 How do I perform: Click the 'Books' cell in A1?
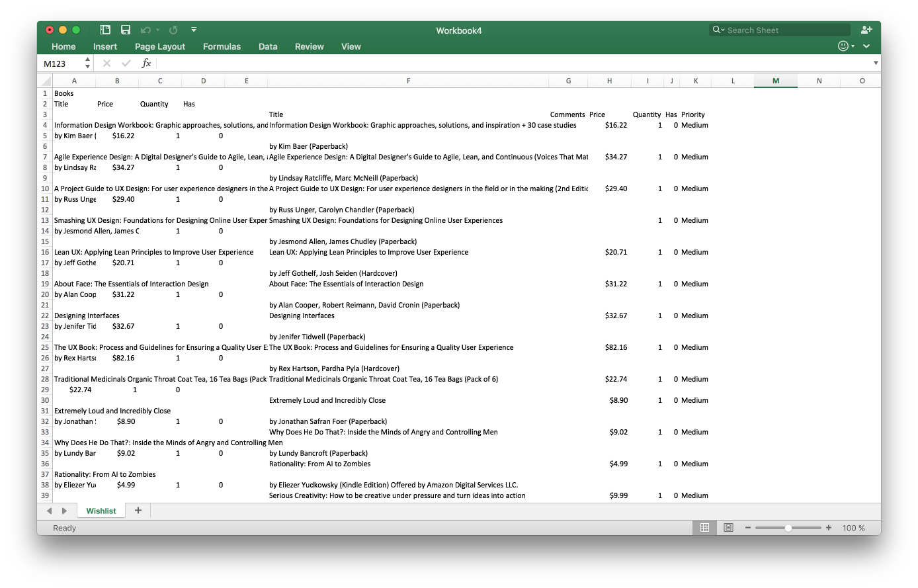coord(74,93)
